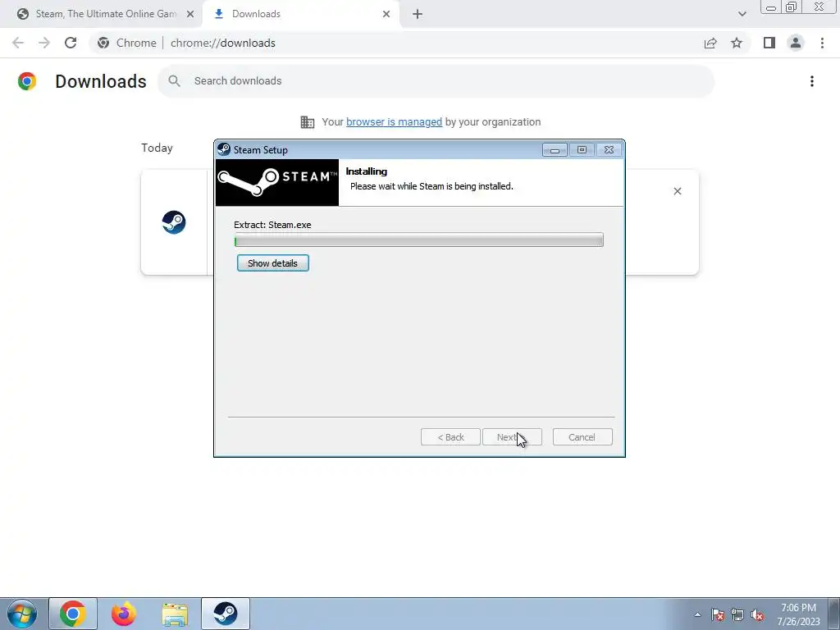
Task: Click the Back button in Steam Setup
Action: click(450, 437)
